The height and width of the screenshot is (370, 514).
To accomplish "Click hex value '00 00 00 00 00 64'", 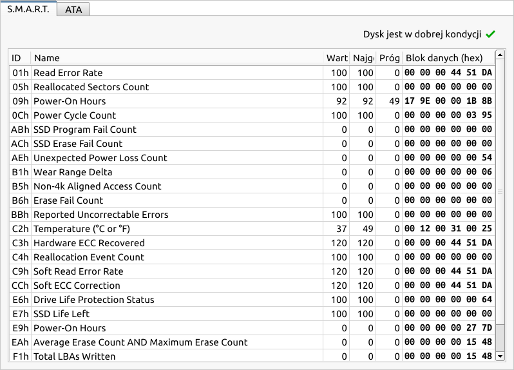I will (x=448, y=299).
